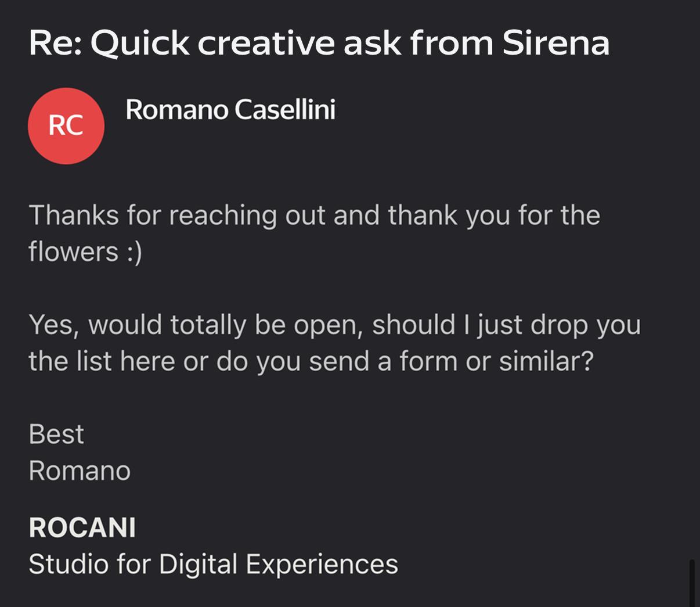
Task: Click the line ending with "similar?"
Action: click(x=311, y=361)
